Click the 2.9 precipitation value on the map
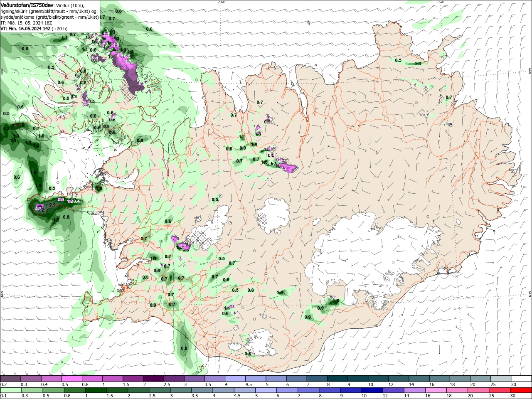532x399 pixels. pyautogui.click(x=52, y=205)
